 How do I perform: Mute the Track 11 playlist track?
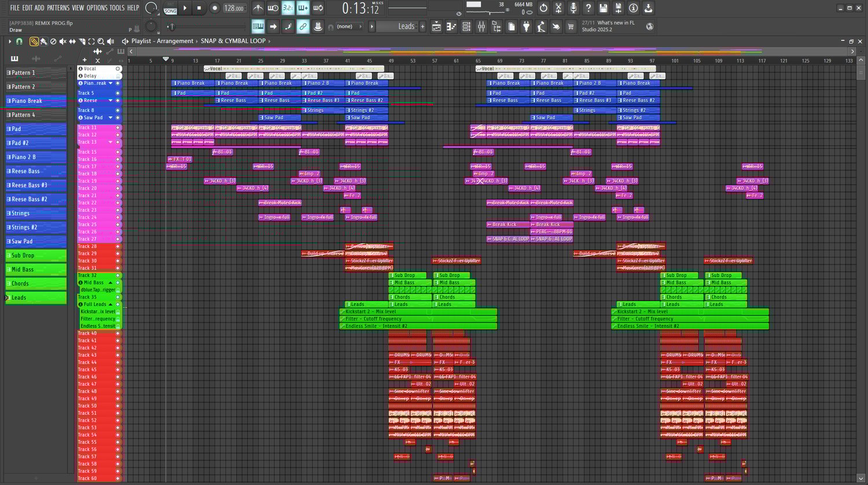click(x=118, y=127)
